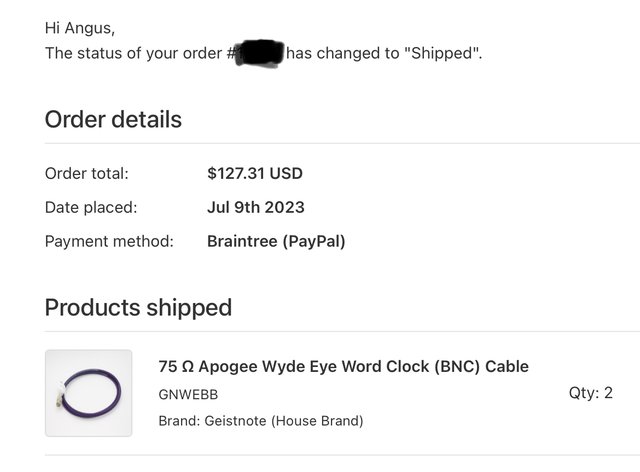The height and width of the screenshot is (472, 640).
Task: Click the redacted order number
Action: [x=259, y=52]
